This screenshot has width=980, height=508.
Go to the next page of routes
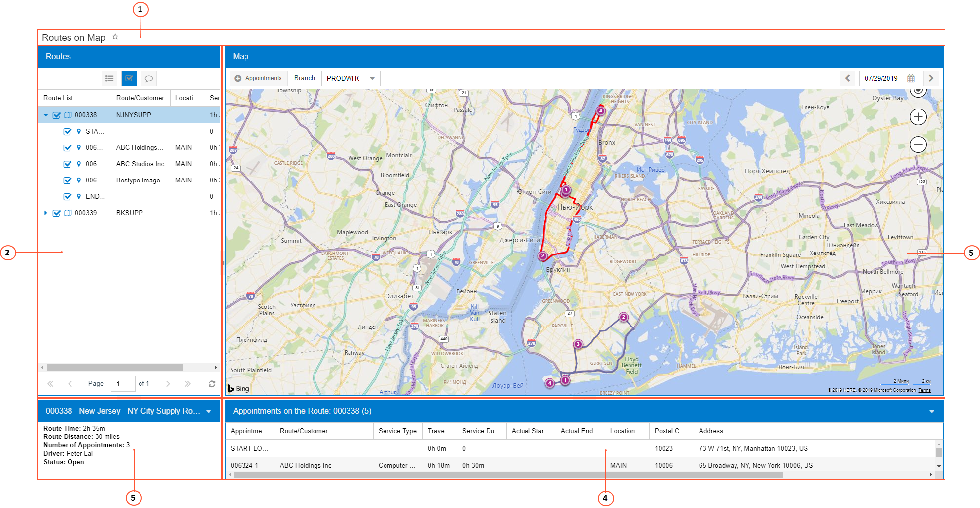[168, 384]
